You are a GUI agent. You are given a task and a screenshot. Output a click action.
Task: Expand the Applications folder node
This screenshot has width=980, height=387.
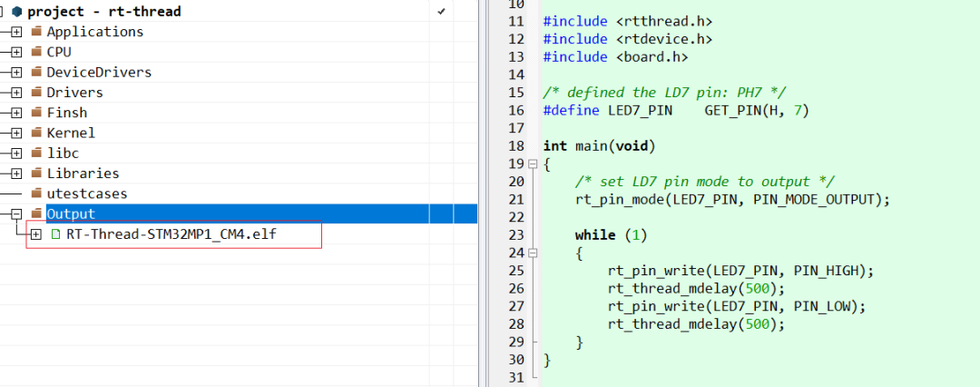(17, 32)
